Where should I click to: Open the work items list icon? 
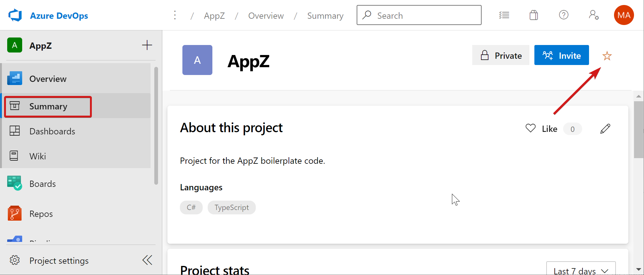(x=504, y=15)
